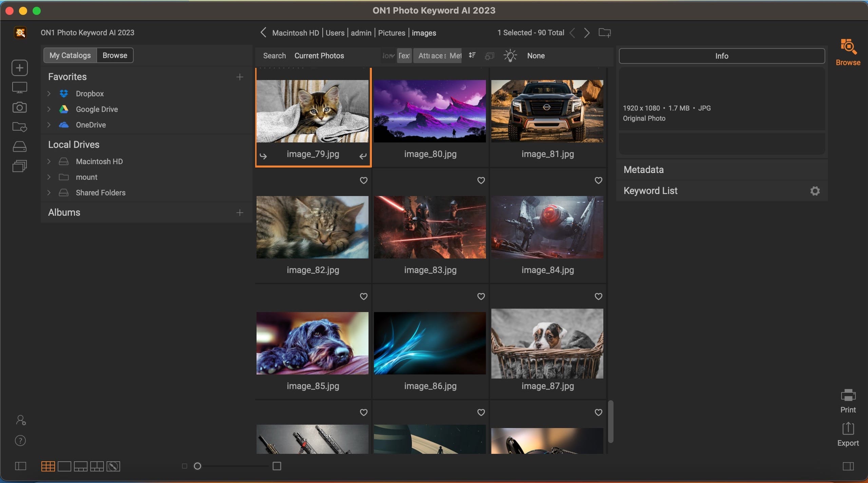Viewport: 868px width, 483px height.
Task: Click the sort order icon
Action: [472, 55]
